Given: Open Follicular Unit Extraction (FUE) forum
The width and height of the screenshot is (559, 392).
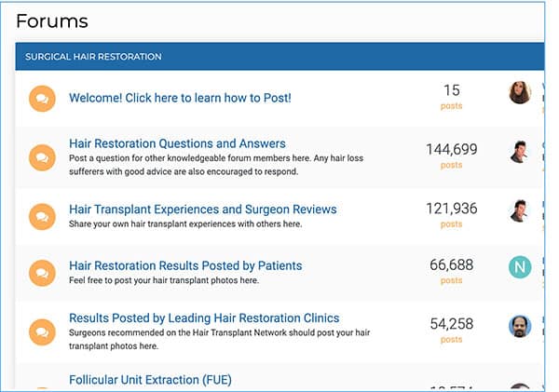Looking at the screenshot, I should pyautogui.click(x=150, y=380).
